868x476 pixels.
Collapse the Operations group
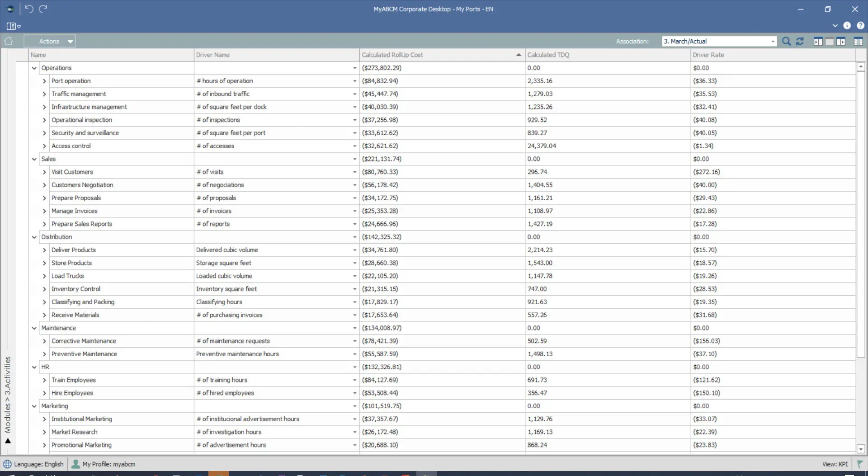[x=34, y=68]
